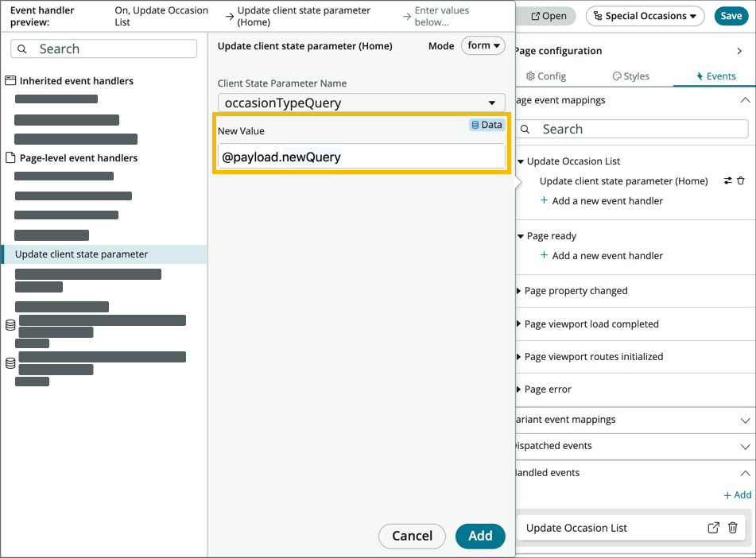Delete the Update Occasion List handled event
Viewport: 756px width, 558px height.
(732, 527)
